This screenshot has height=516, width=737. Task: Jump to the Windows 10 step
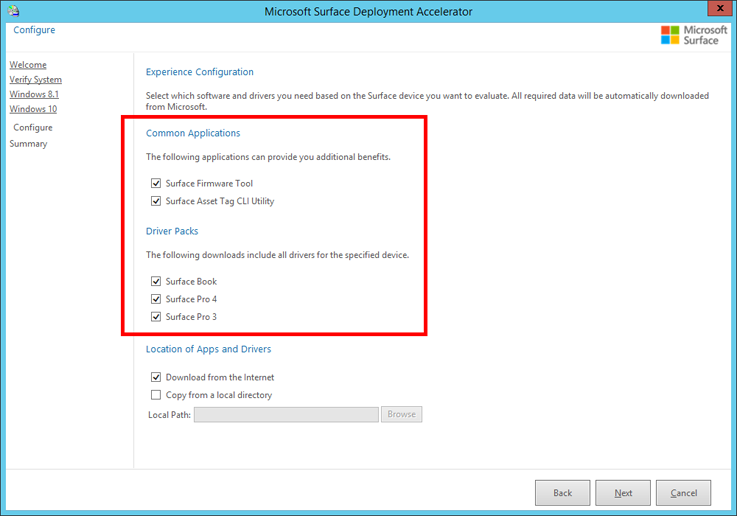pyautogui.click(x=33, y=109)
